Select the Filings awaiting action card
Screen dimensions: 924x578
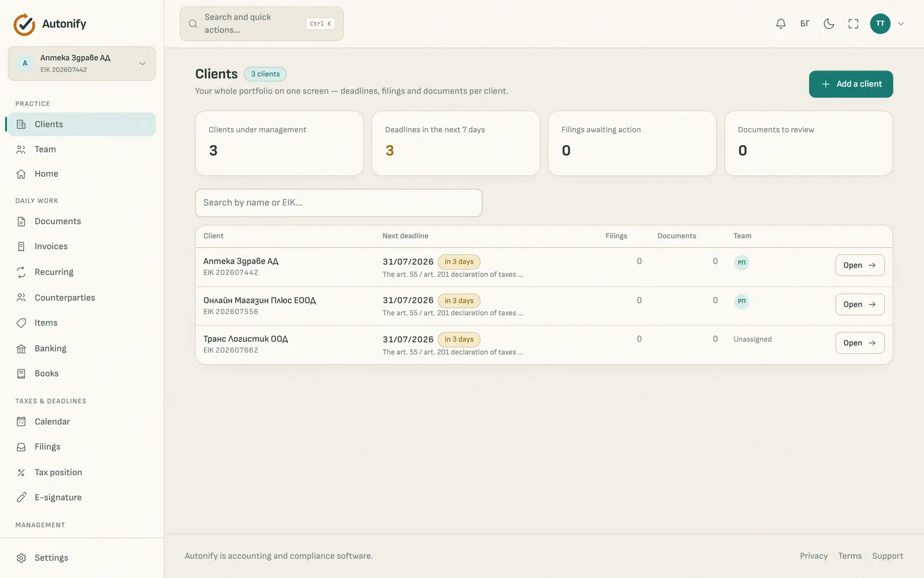click(632, 143)
